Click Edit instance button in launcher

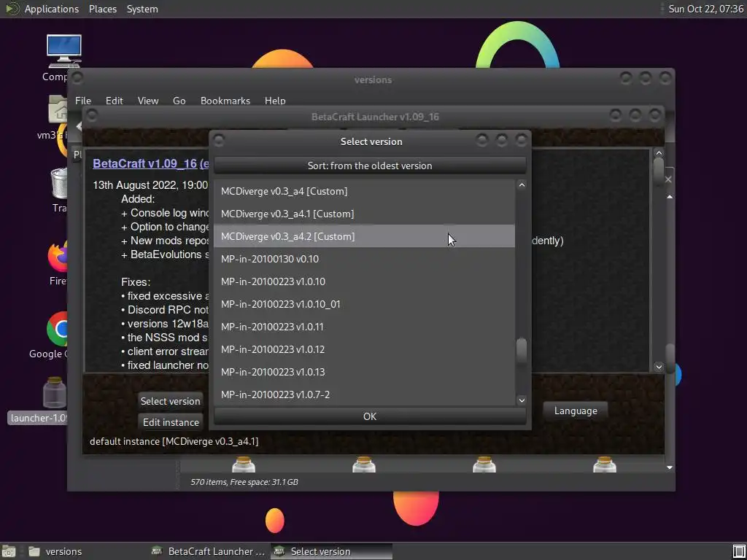click(x=170, y=422)
